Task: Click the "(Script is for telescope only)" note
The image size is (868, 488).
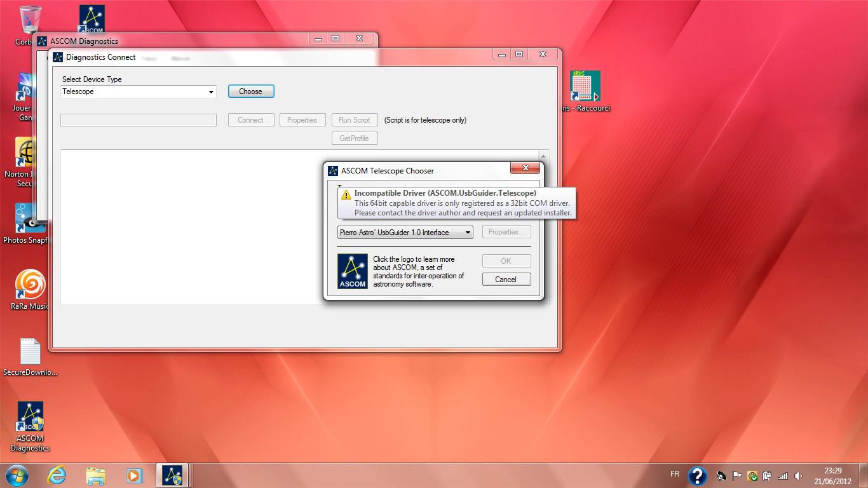Action: point(425,120)
